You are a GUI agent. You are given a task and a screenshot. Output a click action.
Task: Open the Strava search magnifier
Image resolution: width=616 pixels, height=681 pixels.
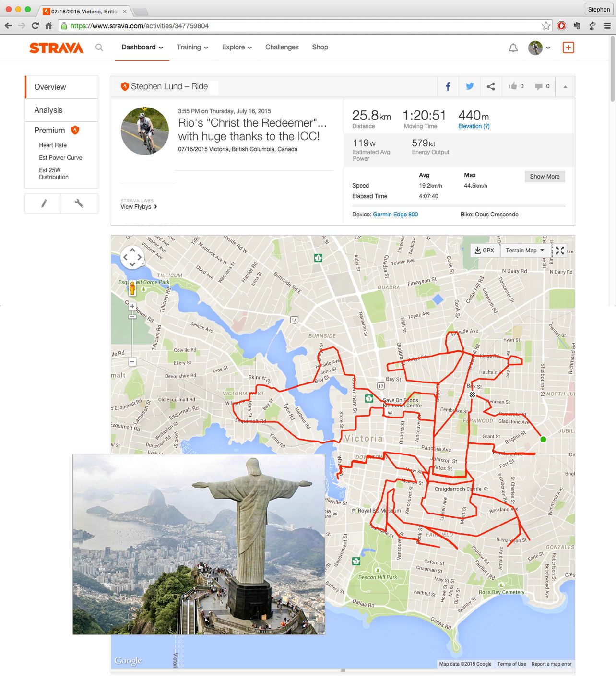coord(99,48)
